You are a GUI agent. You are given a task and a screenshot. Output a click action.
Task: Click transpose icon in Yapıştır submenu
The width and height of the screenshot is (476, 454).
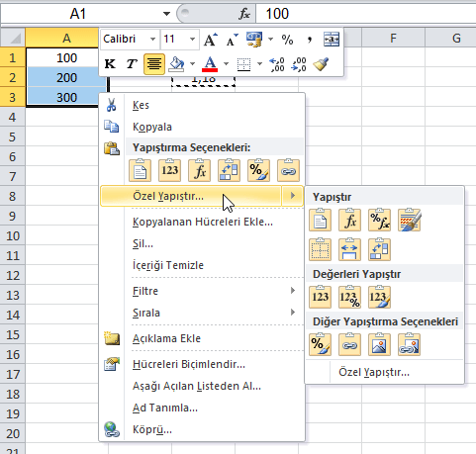click(x=379, y=249)
